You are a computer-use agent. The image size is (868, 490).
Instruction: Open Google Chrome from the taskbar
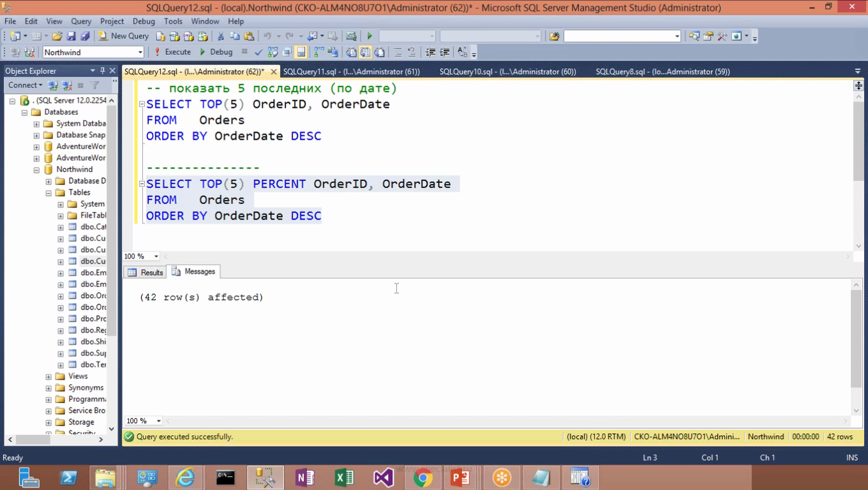(x=423, y=477)
